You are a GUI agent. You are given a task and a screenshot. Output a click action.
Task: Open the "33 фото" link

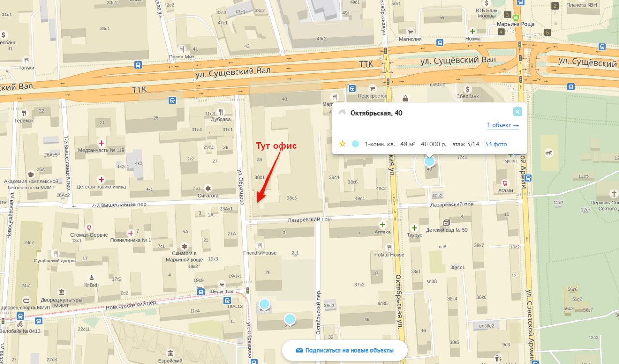[x=496, y=144]
